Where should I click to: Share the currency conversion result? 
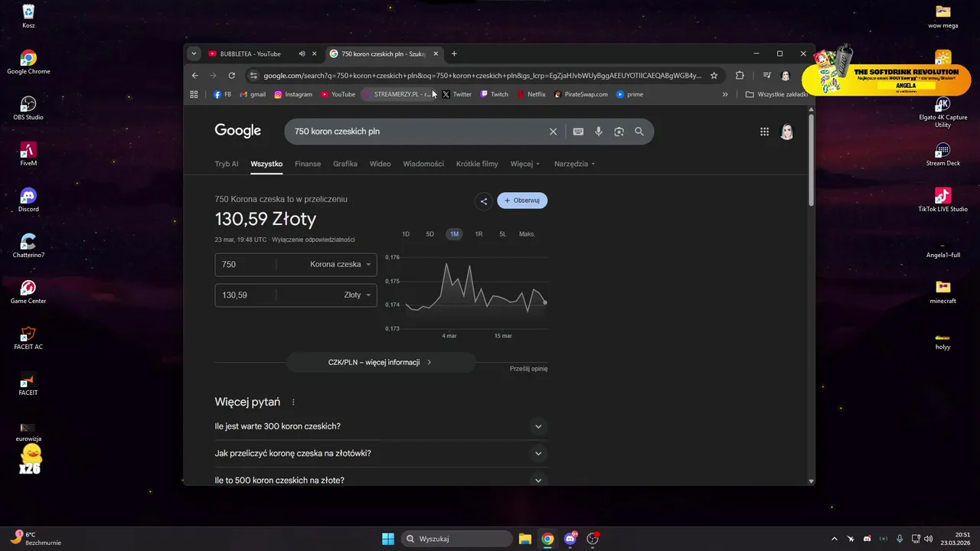483,201
